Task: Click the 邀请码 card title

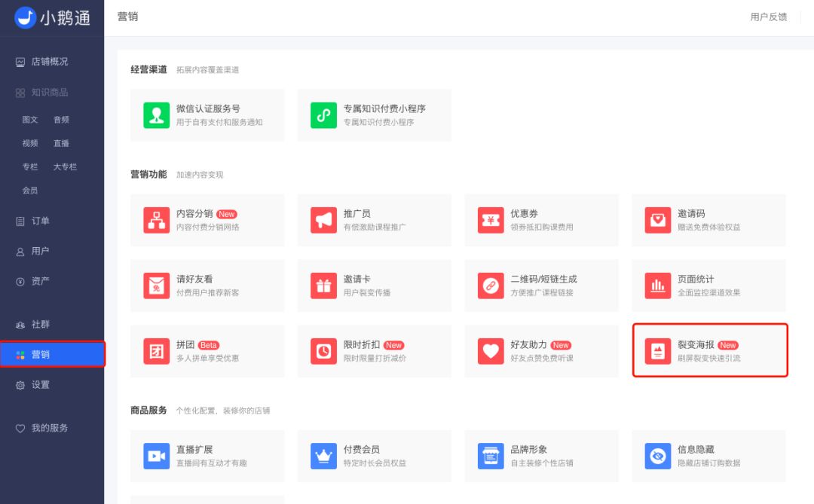Action: [691, 213]
